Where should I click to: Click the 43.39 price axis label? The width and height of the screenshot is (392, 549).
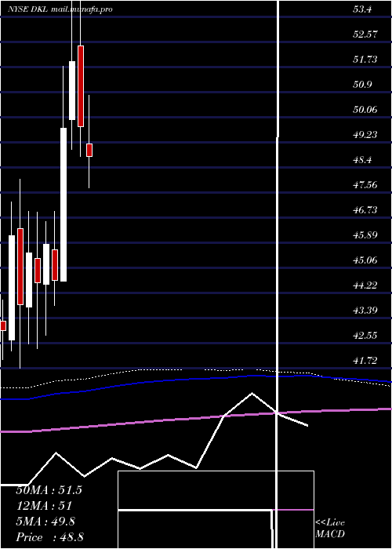click(x=365, y=310)
